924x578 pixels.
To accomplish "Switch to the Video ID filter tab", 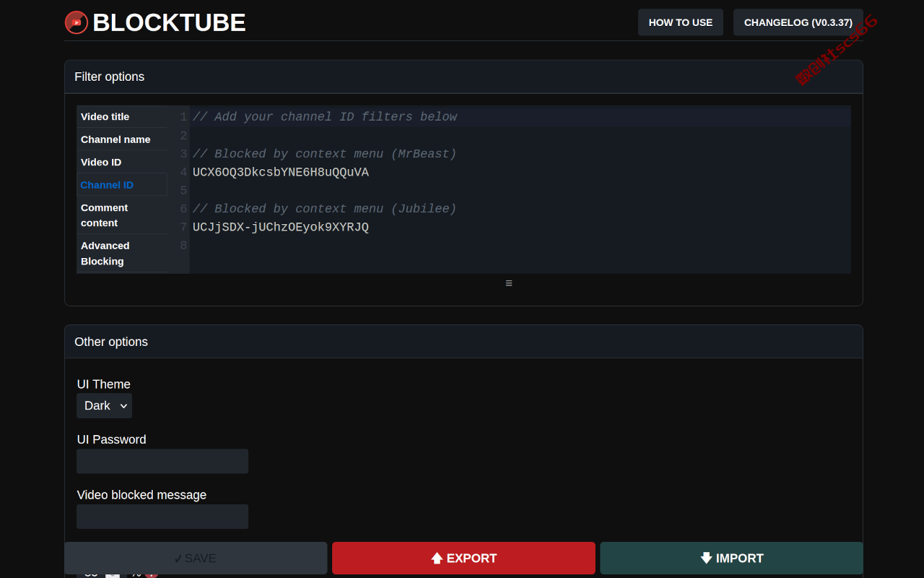I will coord(122,162).
